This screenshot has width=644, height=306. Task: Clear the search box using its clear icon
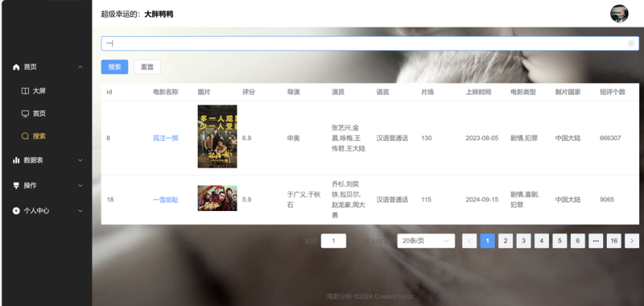coord(631,43)
